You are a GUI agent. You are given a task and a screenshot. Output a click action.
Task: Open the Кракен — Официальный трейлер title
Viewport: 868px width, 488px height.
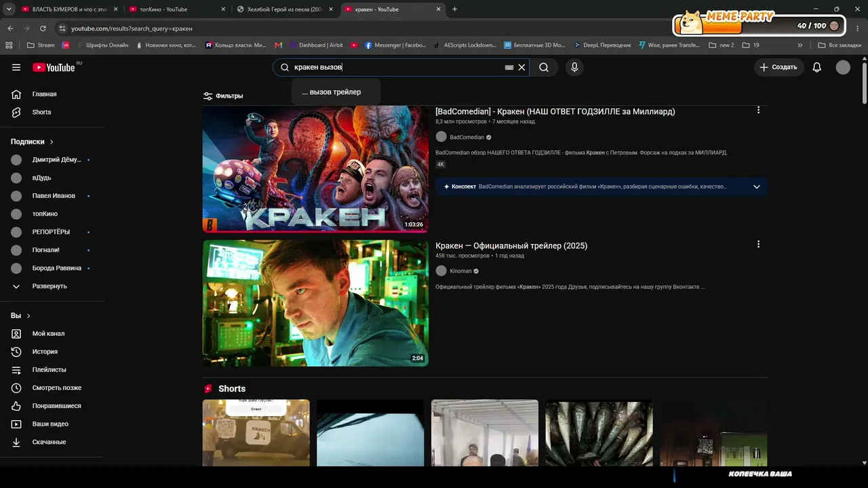(511, 245)
